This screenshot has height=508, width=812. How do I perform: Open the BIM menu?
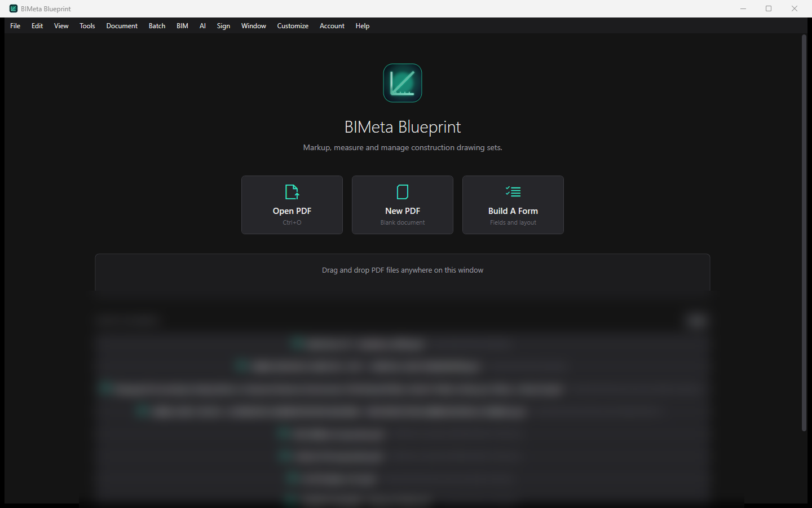(x=182, y=26)
